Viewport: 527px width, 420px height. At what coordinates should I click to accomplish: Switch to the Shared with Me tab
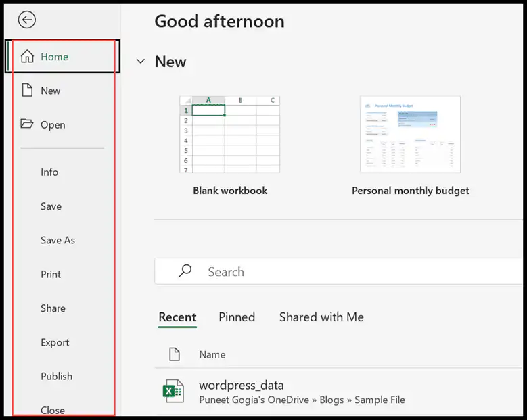point(321,317)
